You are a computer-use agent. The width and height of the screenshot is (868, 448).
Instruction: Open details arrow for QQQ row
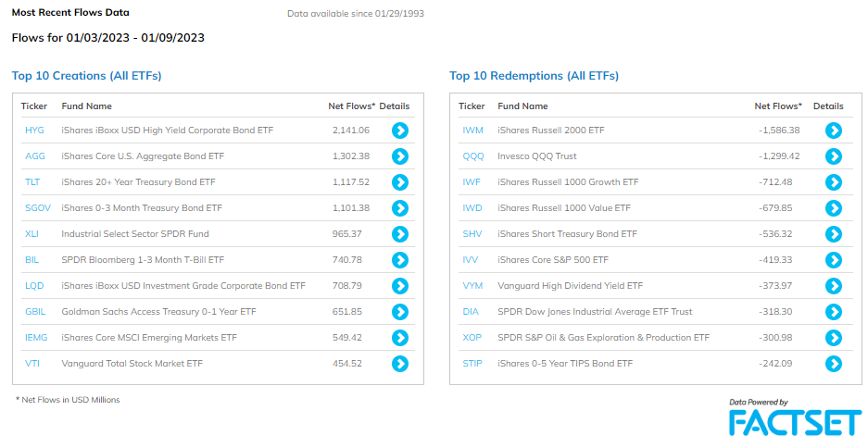tap(834, 156)
